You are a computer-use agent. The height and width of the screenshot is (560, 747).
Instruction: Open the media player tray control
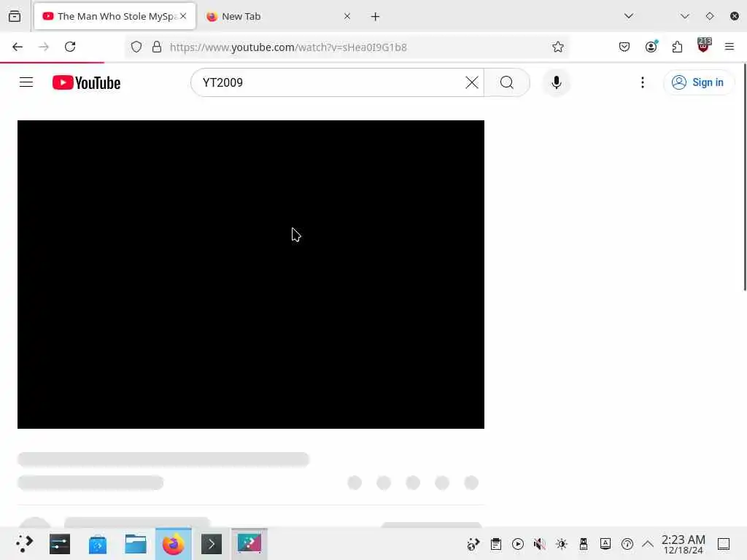coord(518,544)
